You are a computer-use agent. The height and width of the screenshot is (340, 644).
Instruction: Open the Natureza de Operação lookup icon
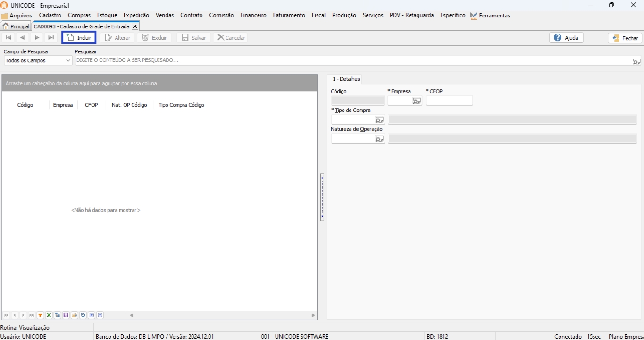379,139
